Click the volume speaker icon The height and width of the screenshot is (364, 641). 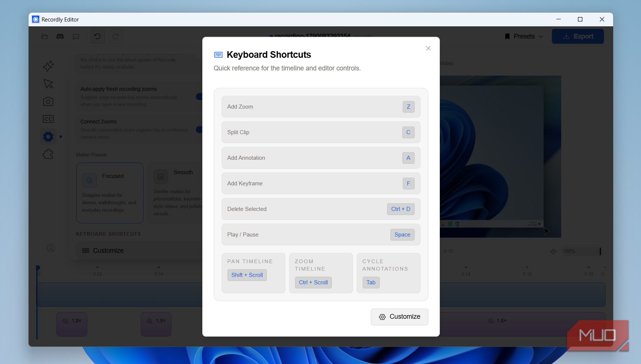click(553, 251)
